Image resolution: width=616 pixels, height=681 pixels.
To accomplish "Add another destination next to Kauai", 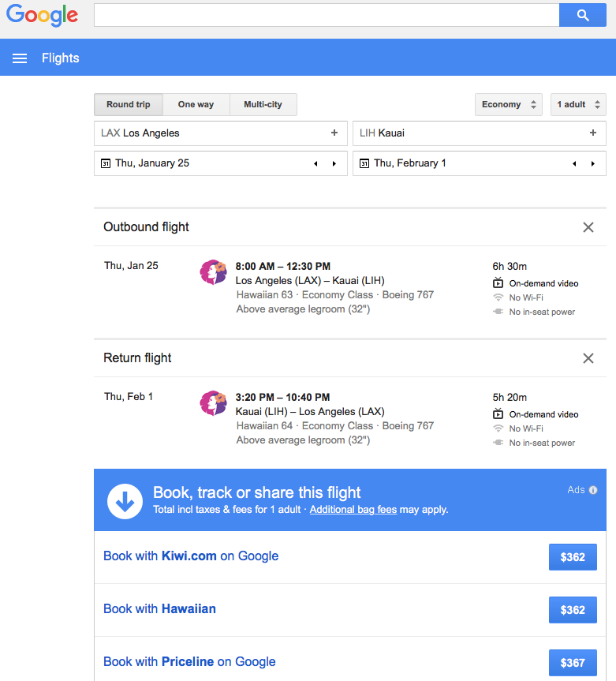I will click(x=593, y=133).
